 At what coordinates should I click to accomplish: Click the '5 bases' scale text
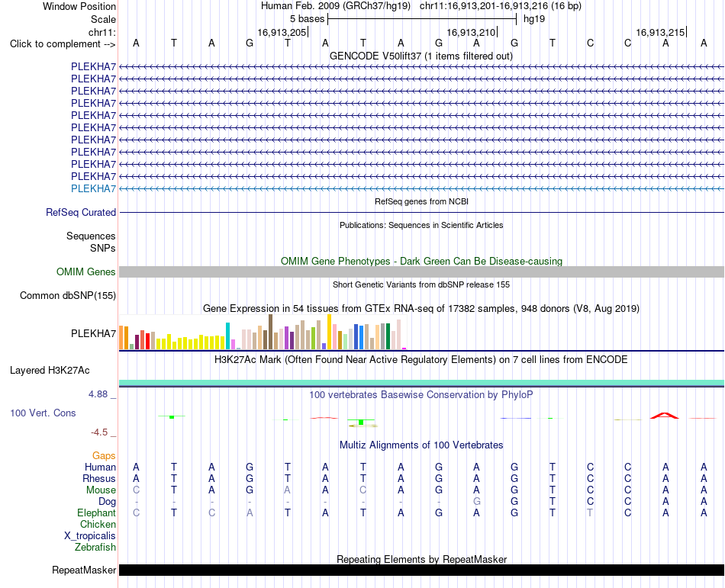[308, 19]
